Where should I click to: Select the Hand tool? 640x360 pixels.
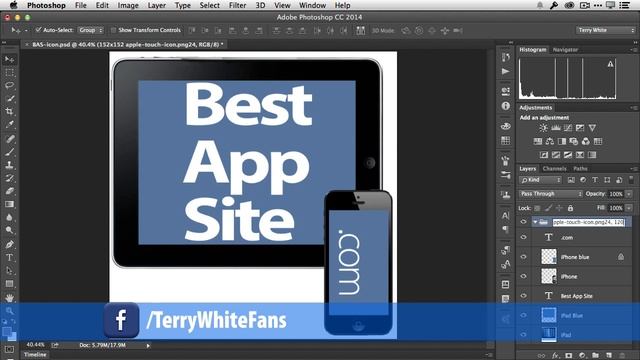[9, 298]
